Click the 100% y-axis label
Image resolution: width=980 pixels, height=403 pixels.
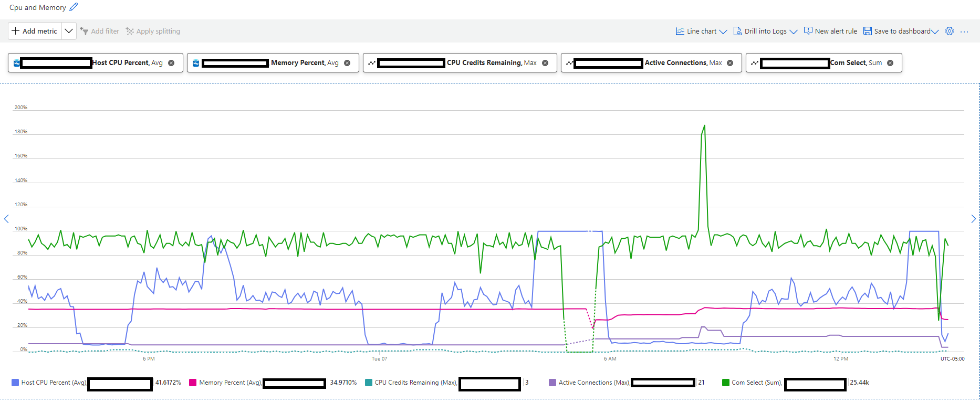(20, 229)
